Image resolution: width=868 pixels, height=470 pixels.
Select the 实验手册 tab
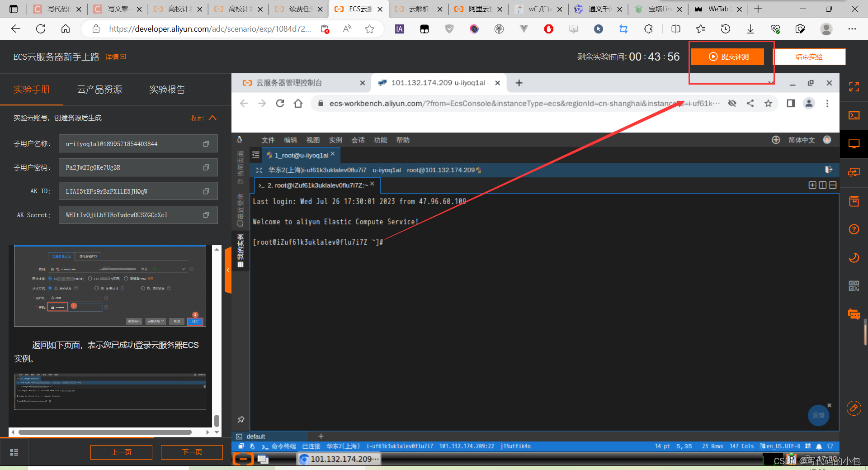click(x=32, y=90)
